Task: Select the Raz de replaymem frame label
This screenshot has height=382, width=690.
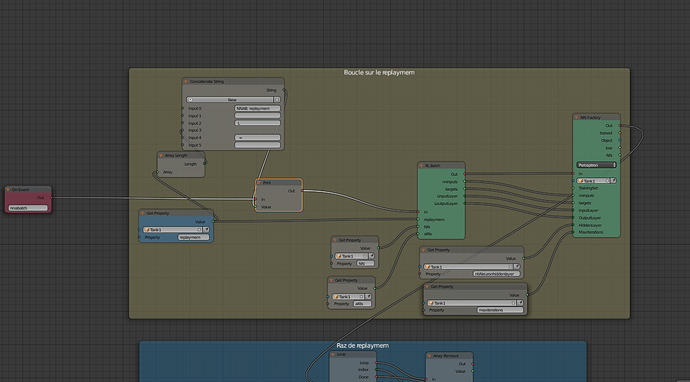Action: (363, 345)
